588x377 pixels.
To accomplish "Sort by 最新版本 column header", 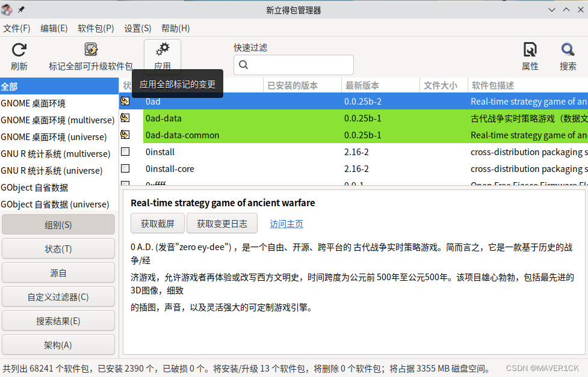I will pos(380,85).
